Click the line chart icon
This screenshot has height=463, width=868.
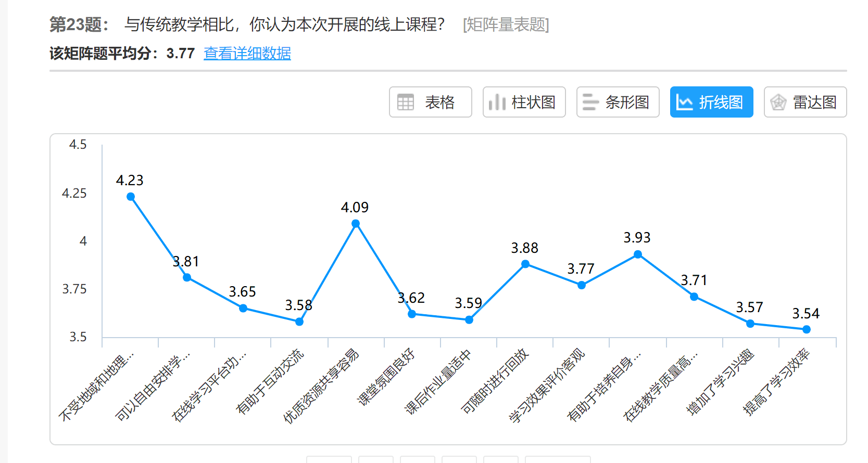(684, 102)
